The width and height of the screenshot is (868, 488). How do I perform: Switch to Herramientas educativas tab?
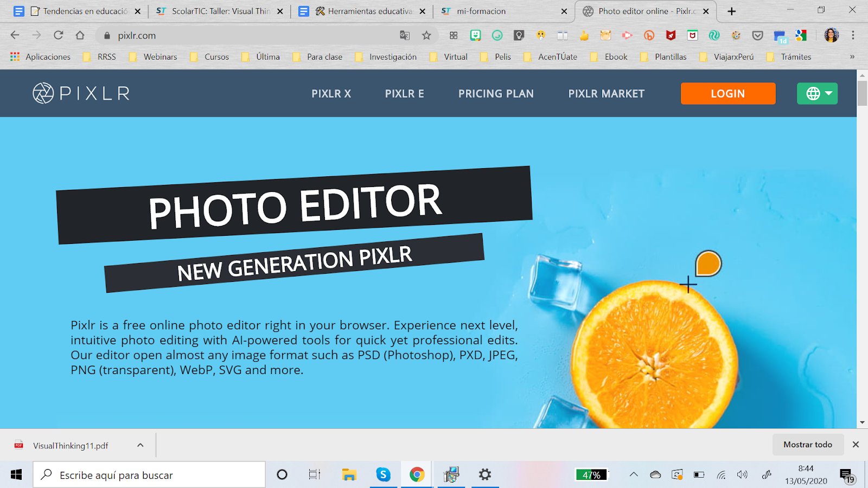(x=362, y=11)
